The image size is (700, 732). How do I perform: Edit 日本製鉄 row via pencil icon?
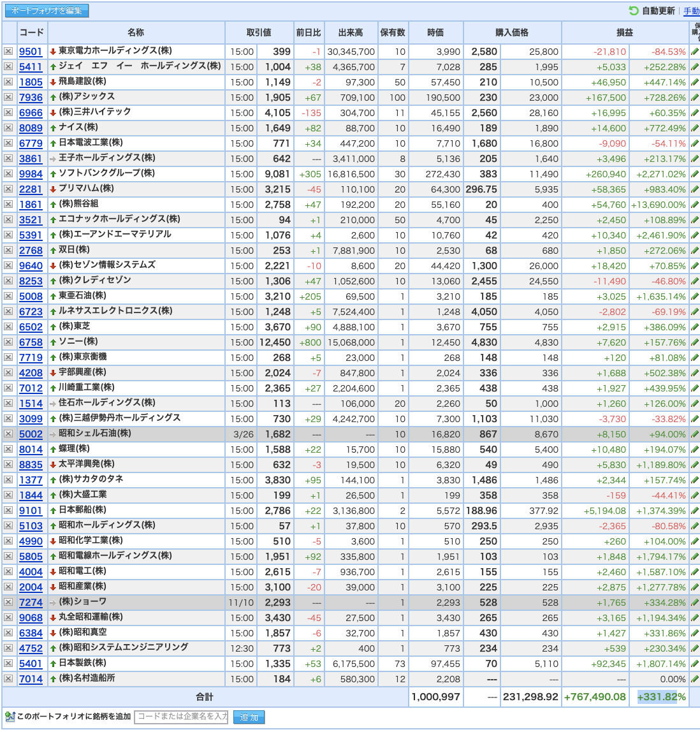click(695, 663)
